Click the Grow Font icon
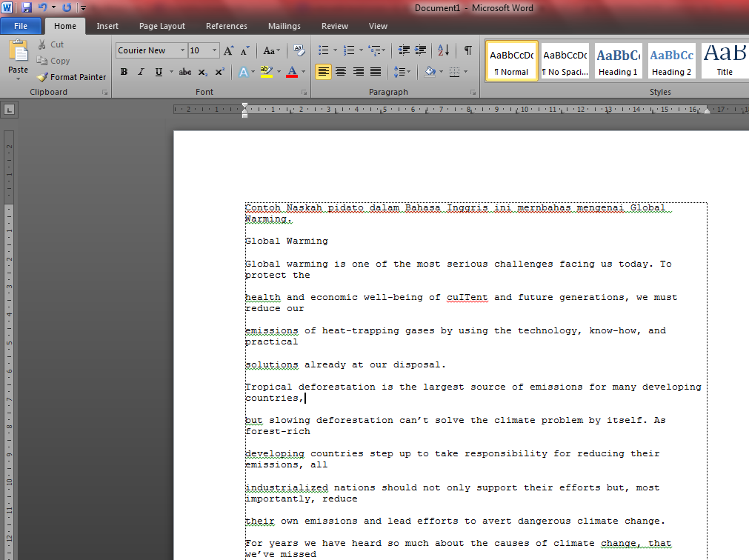This screenshot has height=560, width=749. pos(229,50)
